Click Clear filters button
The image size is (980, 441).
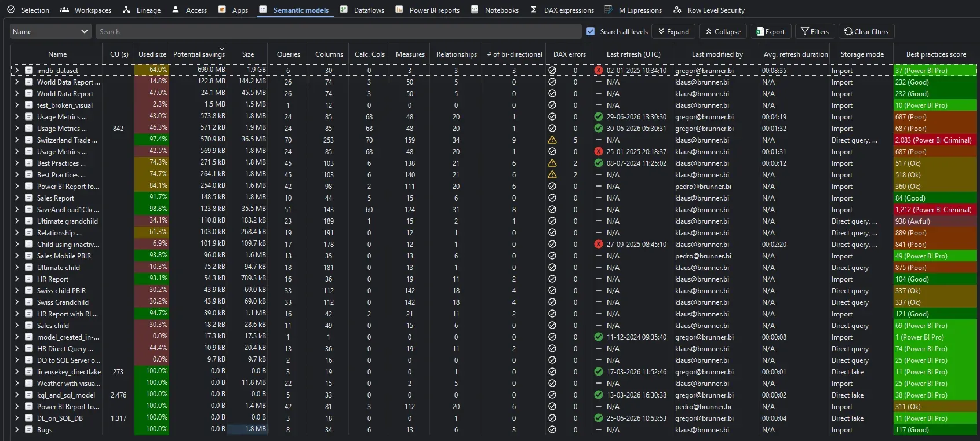pyautogui.click(x=866, y=31)
